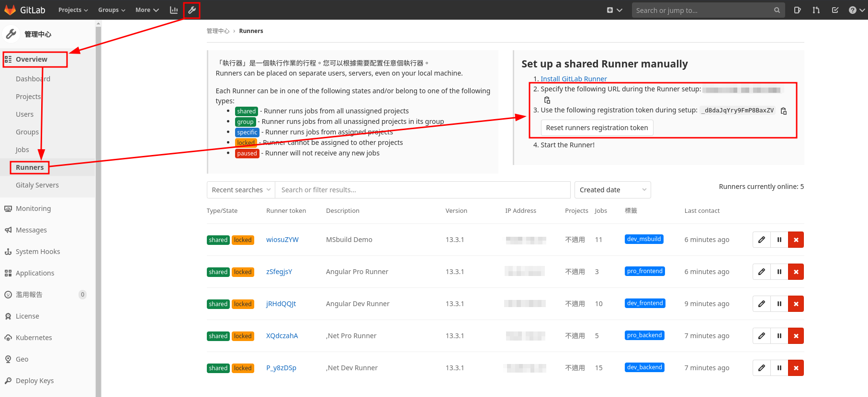Click the Search or filter results field
The image size is (868, 397).
click(x=423, y=190)
